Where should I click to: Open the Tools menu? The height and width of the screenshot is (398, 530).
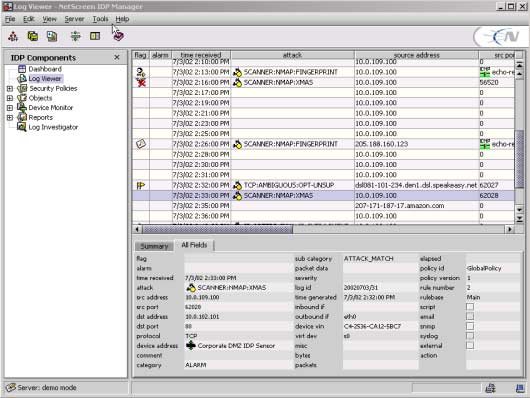[x=100, y=19]
